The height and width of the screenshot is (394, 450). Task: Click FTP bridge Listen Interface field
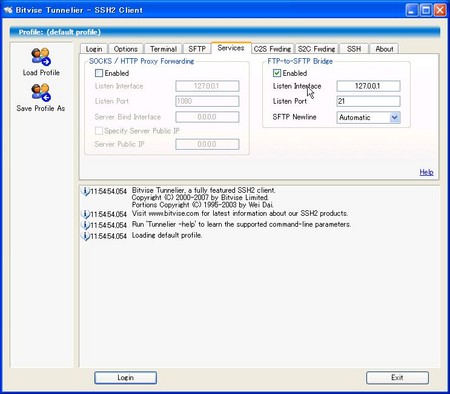[368, 86]
